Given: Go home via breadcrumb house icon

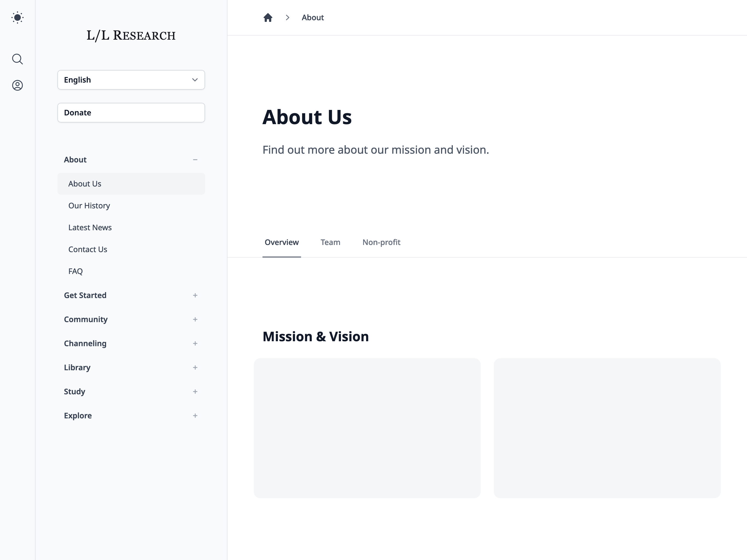Looking at the screenshot, I should 268,17.
